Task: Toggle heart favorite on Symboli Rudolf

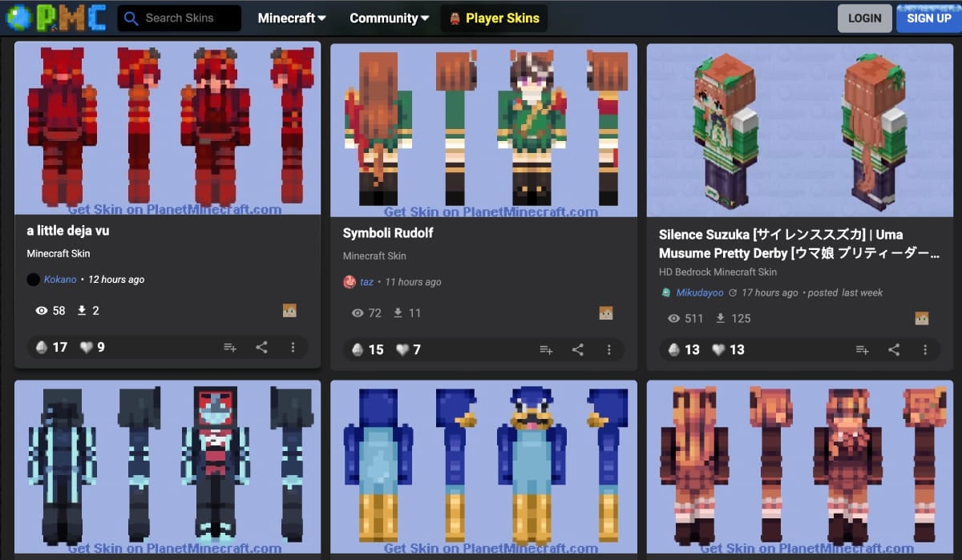Action: (x=402, y=349)
